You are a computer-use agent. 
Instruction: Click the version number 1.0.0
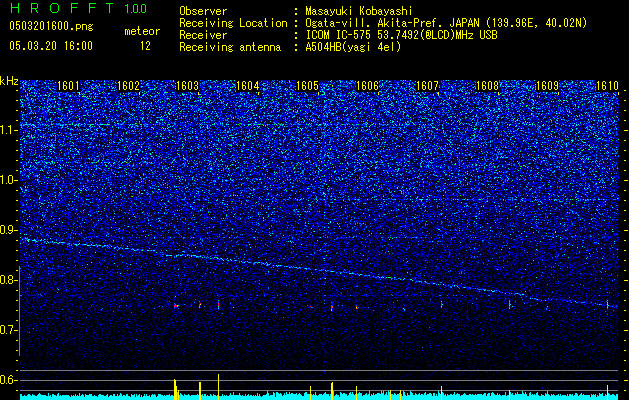[136, 8]
